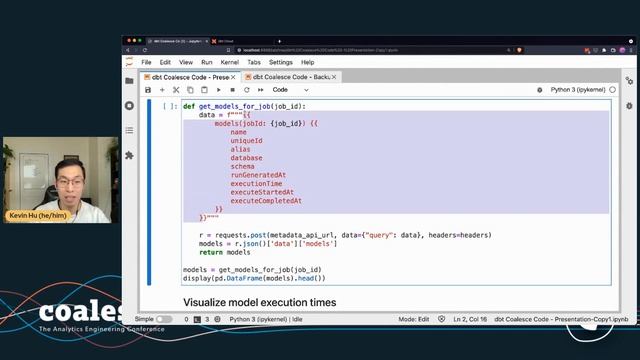This screenshot has width=640, height=360.
Task: Toggle Simple interface mode switch
Action: [x=164, y=319]
